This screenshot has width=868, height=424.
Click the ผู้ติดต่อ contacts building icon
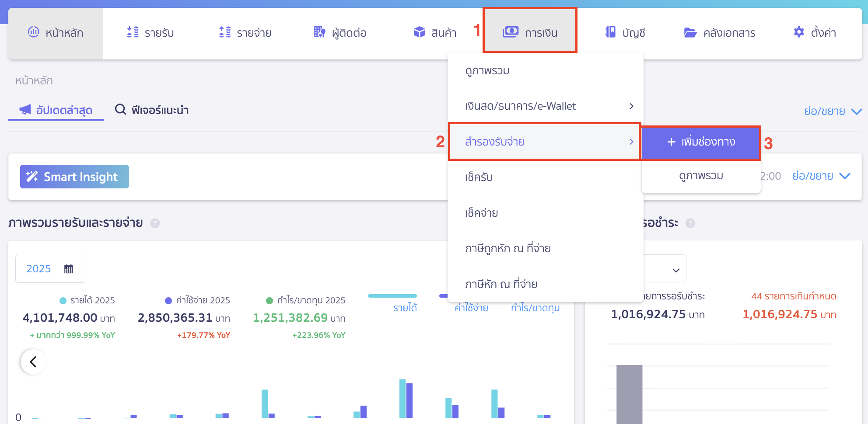[x=319, y=32]
